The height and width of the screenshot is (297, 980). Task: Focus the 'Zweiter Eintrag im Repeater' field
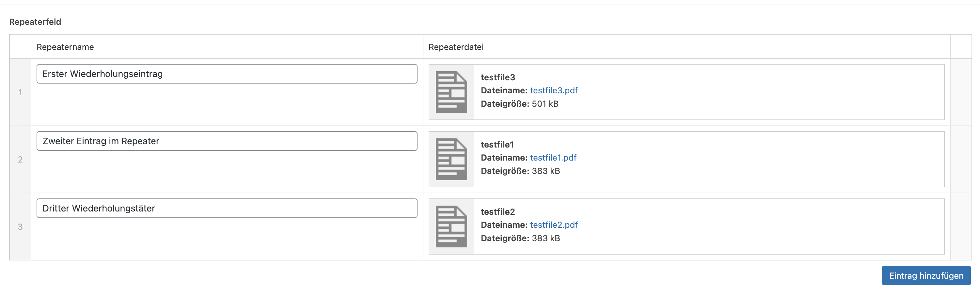pyautogui.click(x=227, y=141)
